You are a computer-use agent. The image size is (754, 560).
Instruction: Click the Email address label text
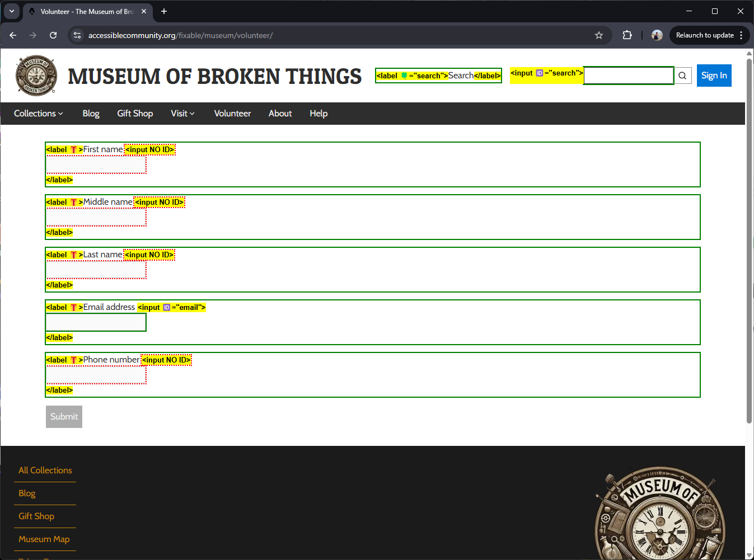(109, 307)
